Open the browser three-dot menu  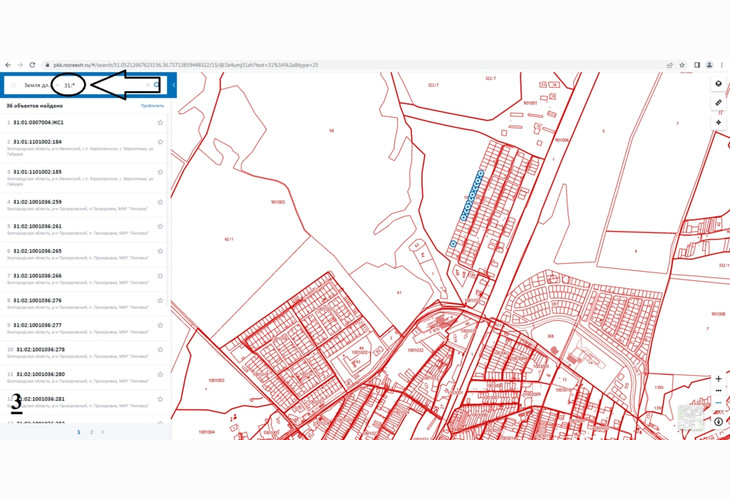click(722, 65)
